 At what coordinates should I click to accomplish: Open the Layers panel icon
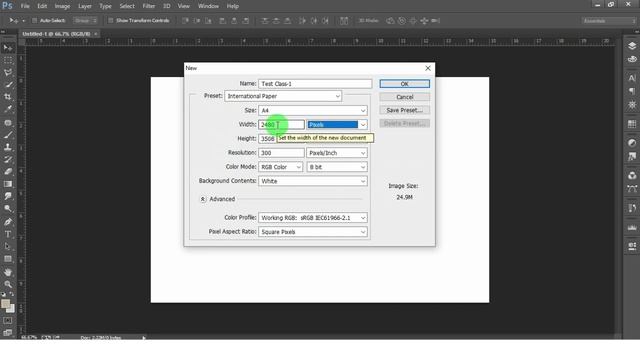pyautogui.click(x=632, y=46)
